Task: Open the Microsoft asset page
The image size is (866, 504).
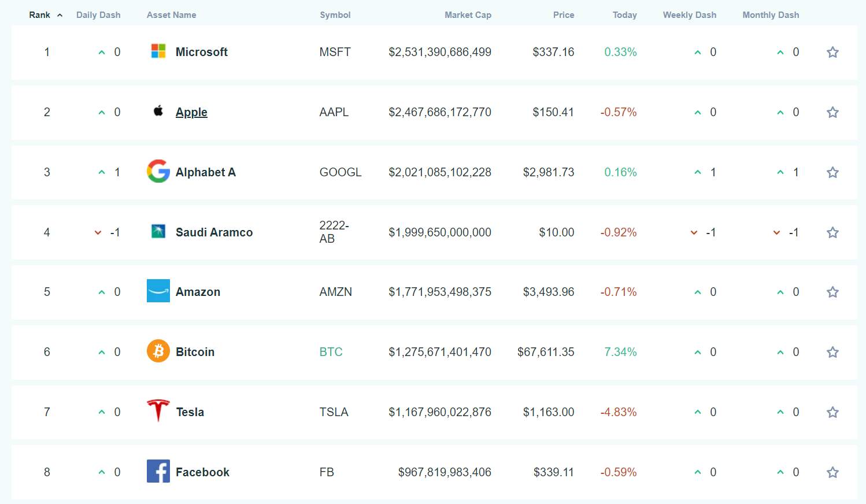Action: click(202, 52)
